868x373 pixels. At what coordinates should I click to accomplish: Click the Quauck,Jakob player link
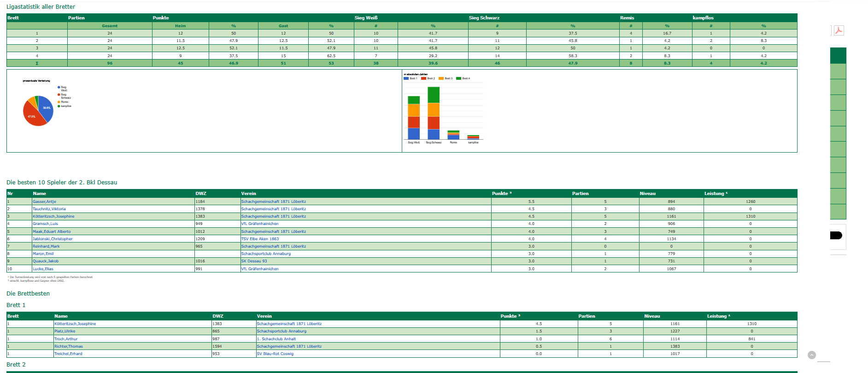tap(46, 261)
